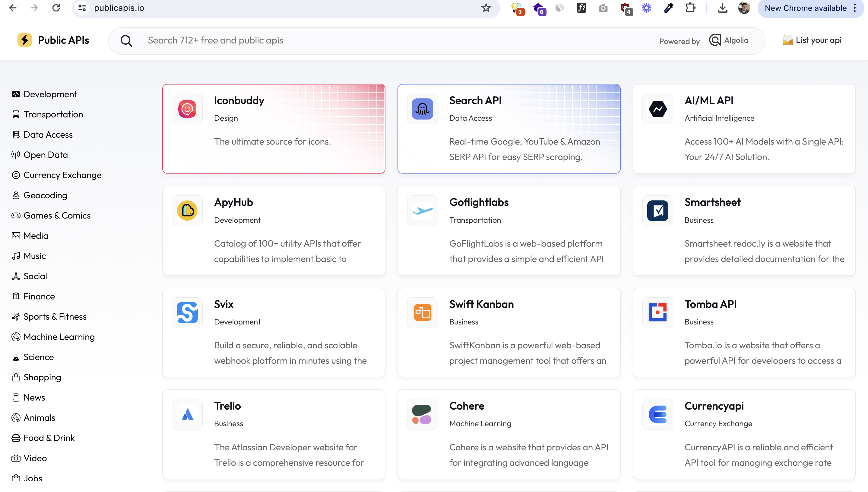Click the Svix S logo
868x492 pixels.
point(187,313)
